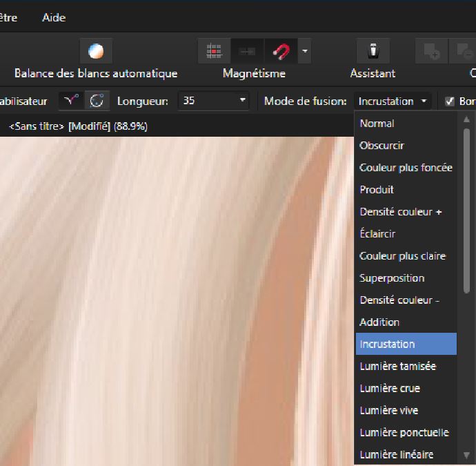Screen dimensions: 476x466
Task: Select the rope stabilizer mode icon
Action: pos(71,101)
